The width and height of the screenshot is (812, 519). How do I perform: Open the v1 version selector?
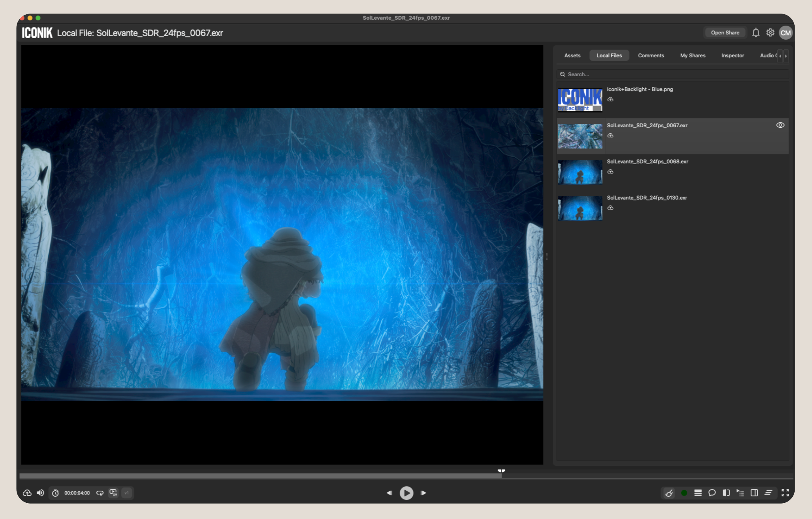coord(127,493)
